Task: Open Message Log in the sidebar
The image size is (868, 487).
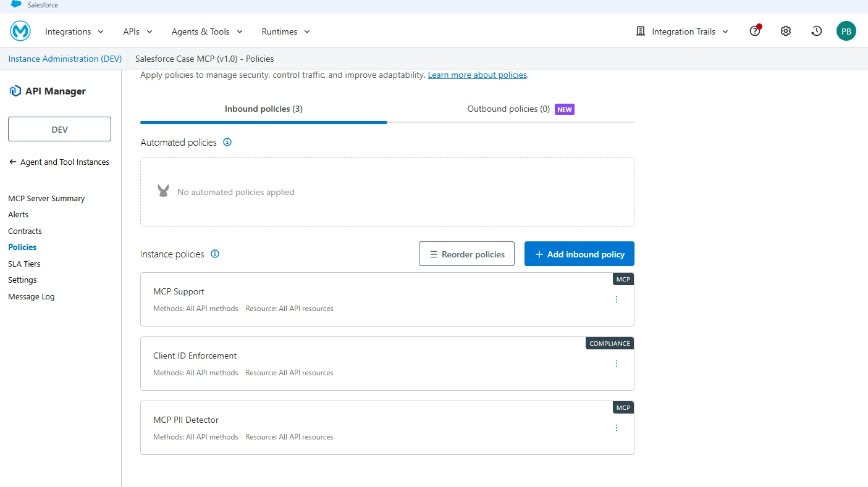Action: pyautogui.click(x=32, y=296)
